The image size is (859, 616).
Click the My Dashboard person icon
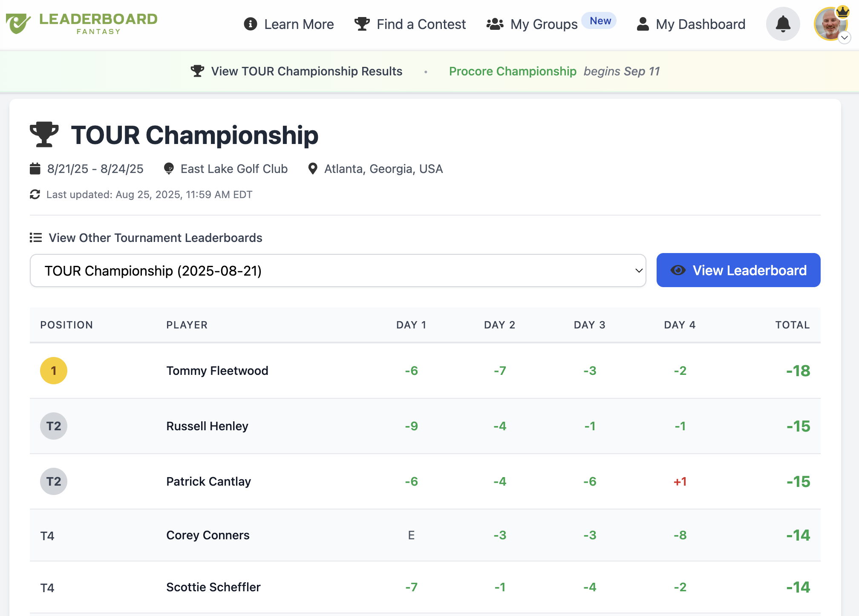pos(643,24)
